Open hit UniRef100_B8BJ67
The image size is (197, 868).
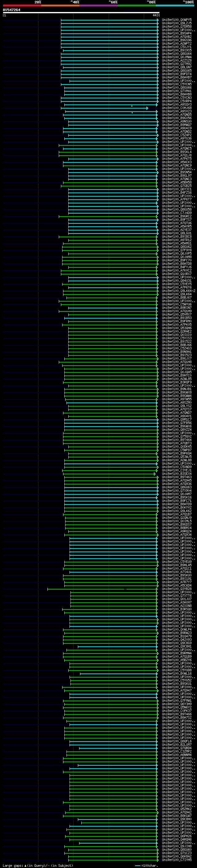coord(177,297)
